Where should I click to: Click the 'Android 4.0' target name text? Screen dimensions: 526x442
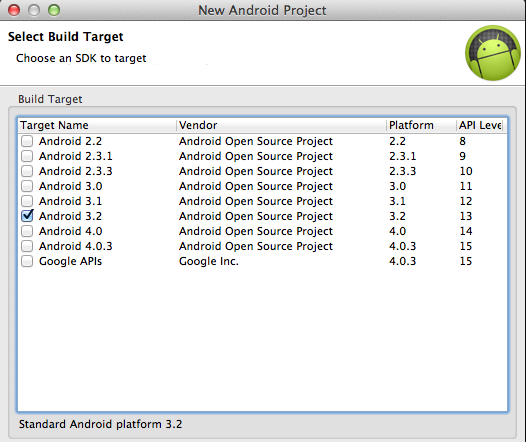click(x=70, y=231)
